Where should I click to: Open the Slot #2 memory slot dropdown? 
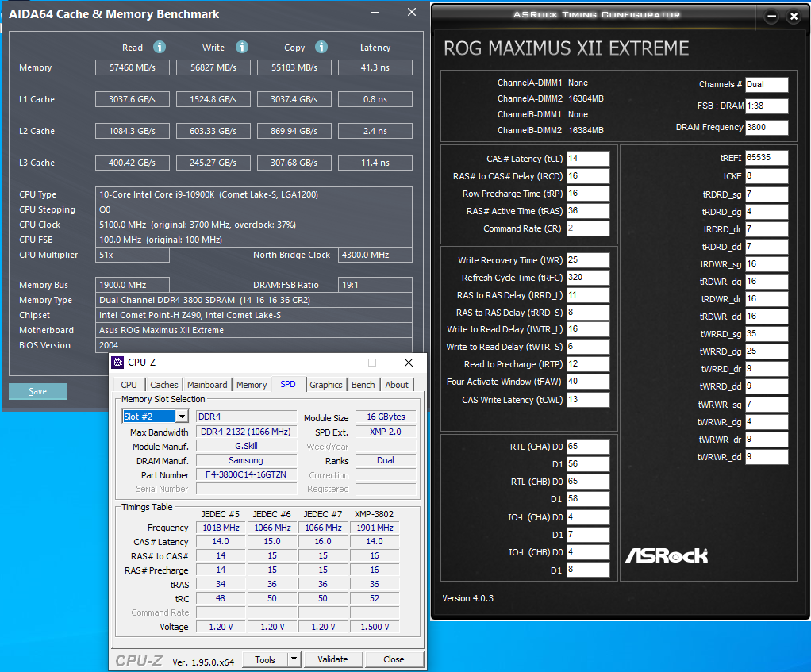click(x=182, y=417)
